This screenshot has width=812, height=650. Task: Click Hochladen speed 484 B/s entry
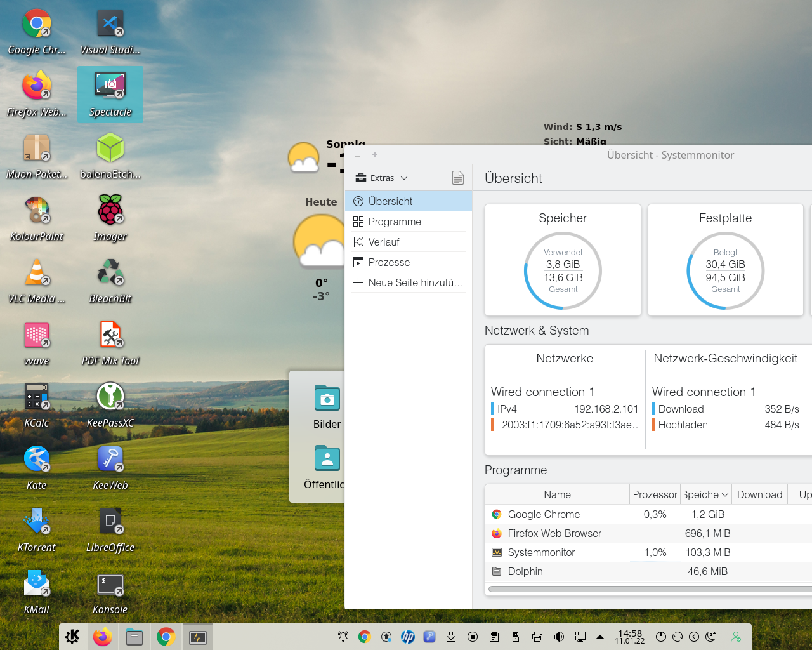coord(726,425)
